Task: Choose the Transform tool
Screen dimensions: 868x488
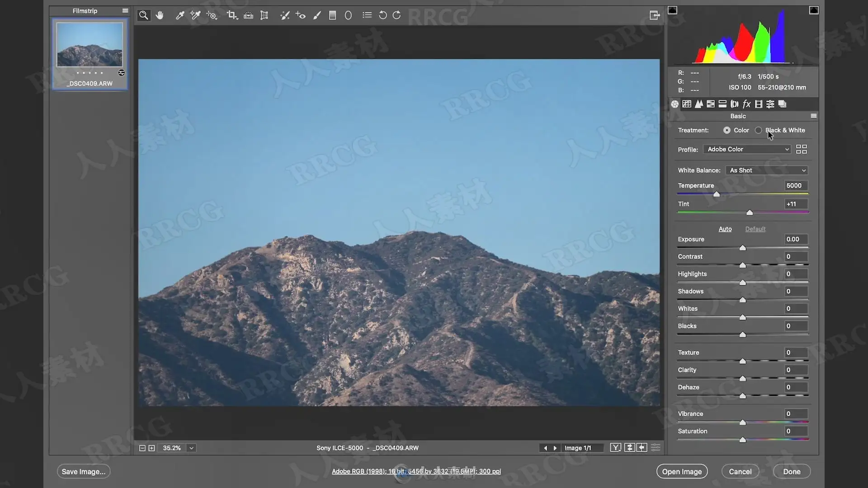Action: 264,15
